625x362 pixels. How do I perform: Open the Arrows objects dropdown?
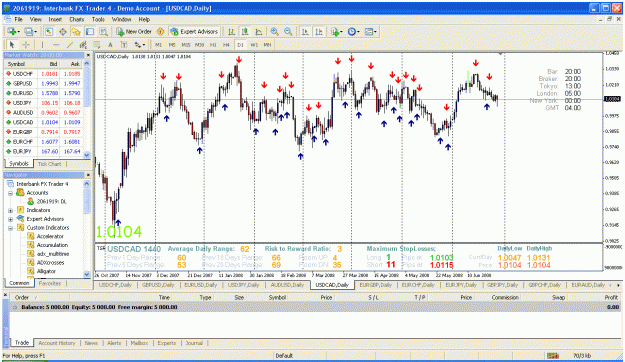tap(140, 45)
